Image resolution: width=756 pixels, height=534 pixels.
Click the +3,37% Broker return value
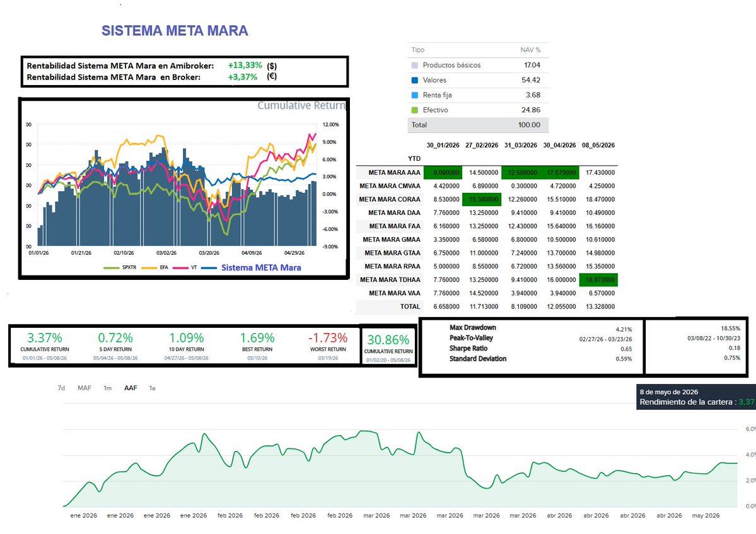point(243,77)
